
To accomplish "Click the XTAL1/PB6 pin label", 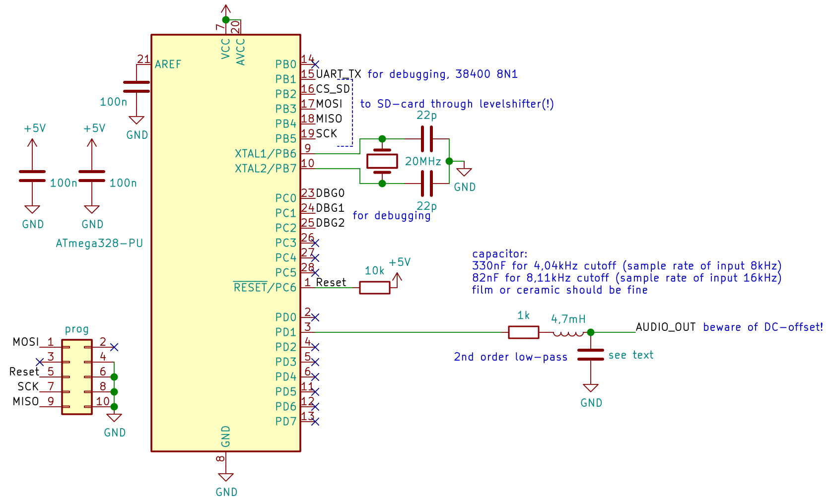I will tap(266, 154).
